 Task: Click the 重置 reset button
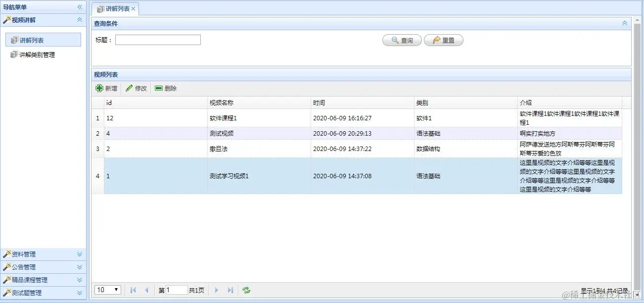pyautogui.click(x=444, y=40)
